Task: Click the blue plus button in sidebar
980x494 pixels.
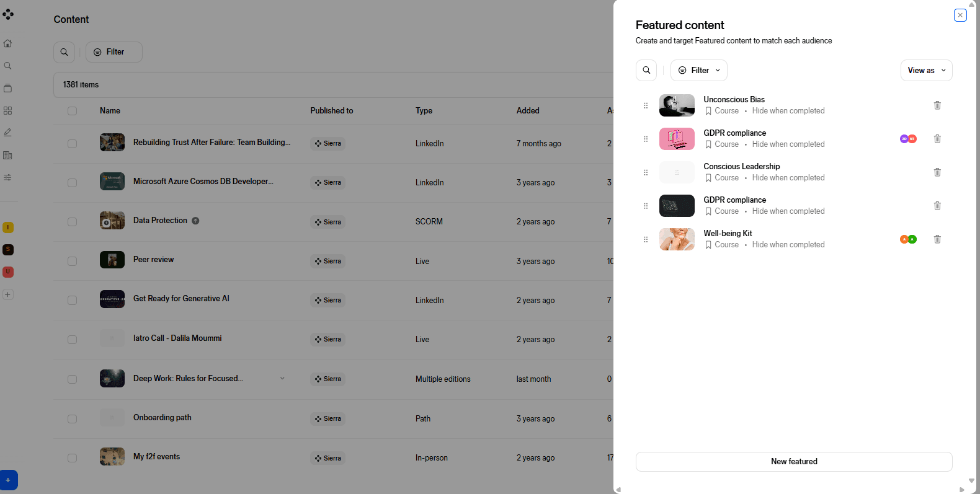Action: 8,480
